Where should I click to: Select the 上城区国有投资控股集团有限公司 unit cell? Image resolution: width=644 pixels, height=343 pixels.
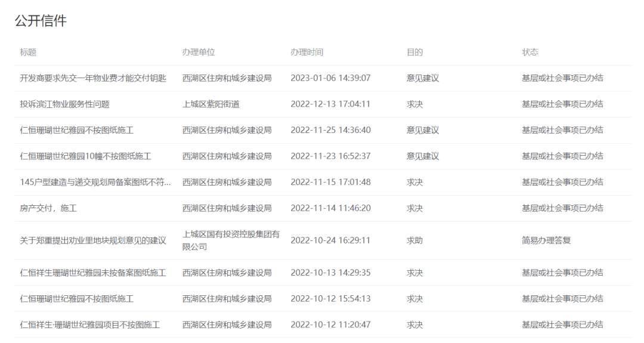pos(231,240)
